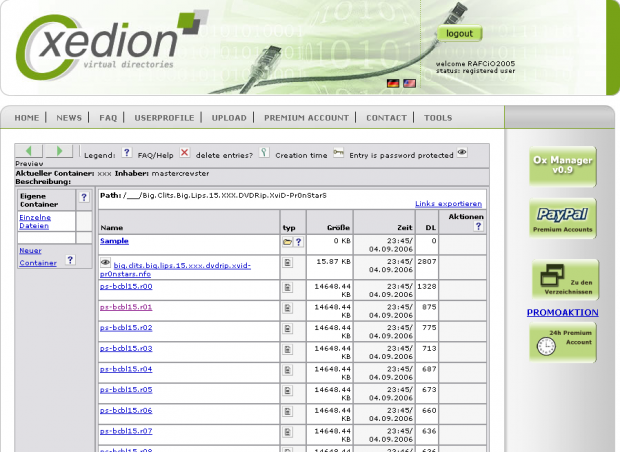Image resolution: width=620 pixels, height=452 pixels.
Task: Click the help icon beside Eigene Container
Action: (x=84, y=198)
